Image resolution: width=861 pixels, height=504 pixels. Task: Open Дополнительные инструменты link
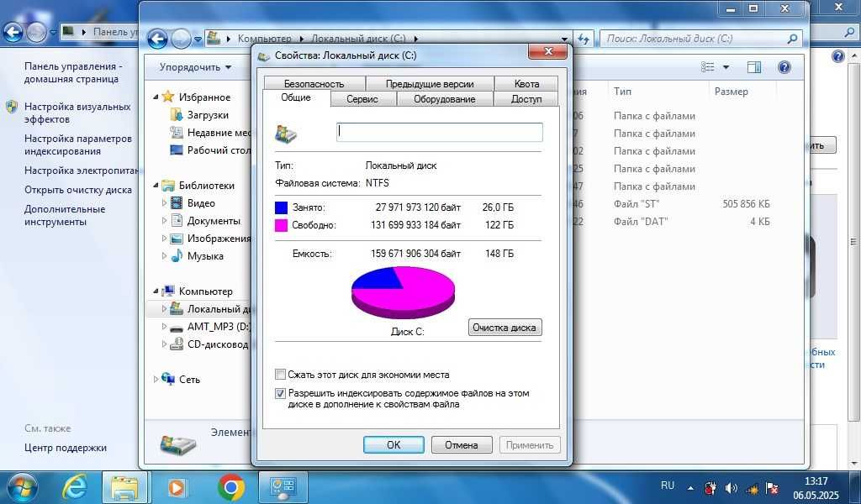[65, 216]
